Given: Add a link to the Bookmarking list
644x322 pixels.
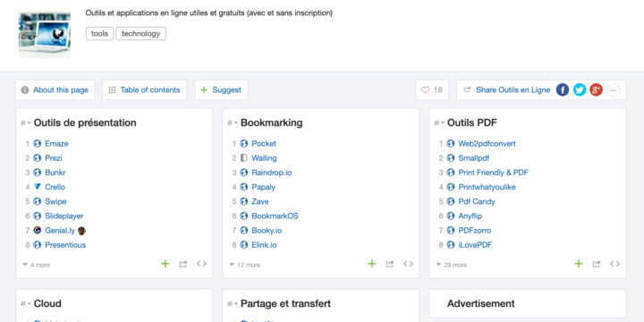Looking at the screenshot, I should 372,264.
